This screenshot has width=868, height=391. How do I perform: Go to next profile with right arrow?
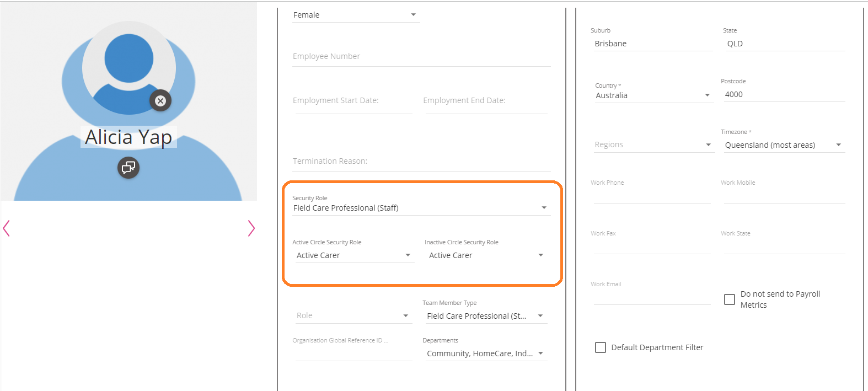click(x=251, y=228)
